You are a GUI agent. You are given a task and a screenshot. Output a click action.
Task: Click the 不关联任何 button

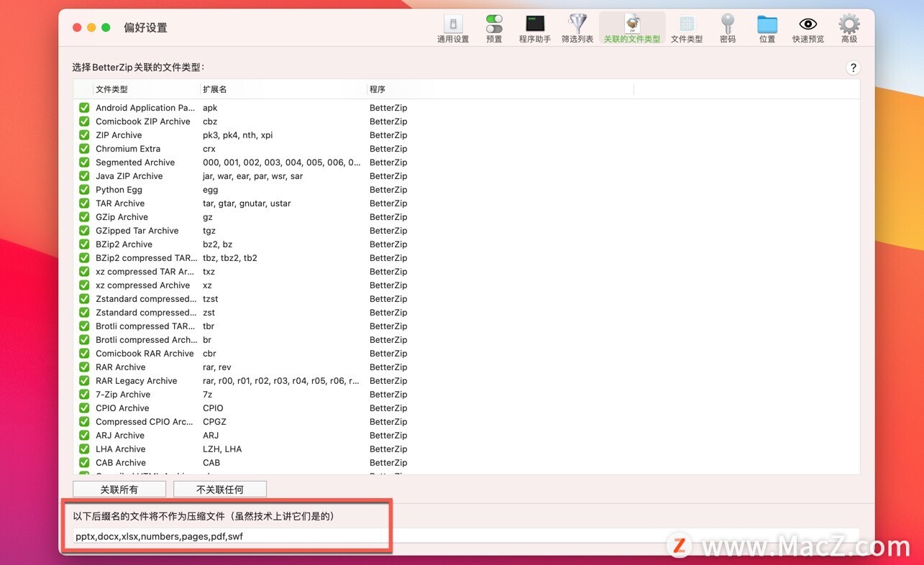(x=220, y=490)
